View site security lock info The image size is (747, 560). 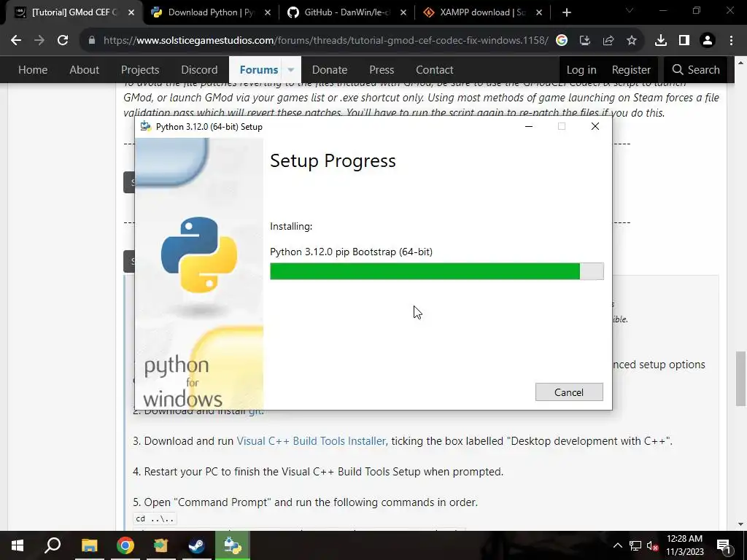coord(91,41)
